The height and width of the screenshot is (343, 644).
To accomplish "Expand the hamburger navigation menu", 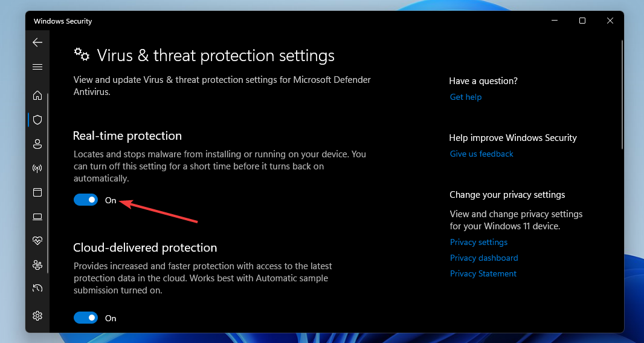I will pos(37,67).
